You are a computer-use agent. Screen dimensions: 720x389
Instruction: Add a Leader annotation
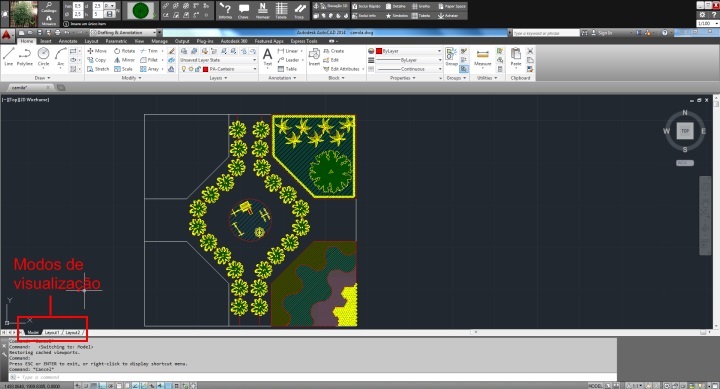(x=288, y=60)
